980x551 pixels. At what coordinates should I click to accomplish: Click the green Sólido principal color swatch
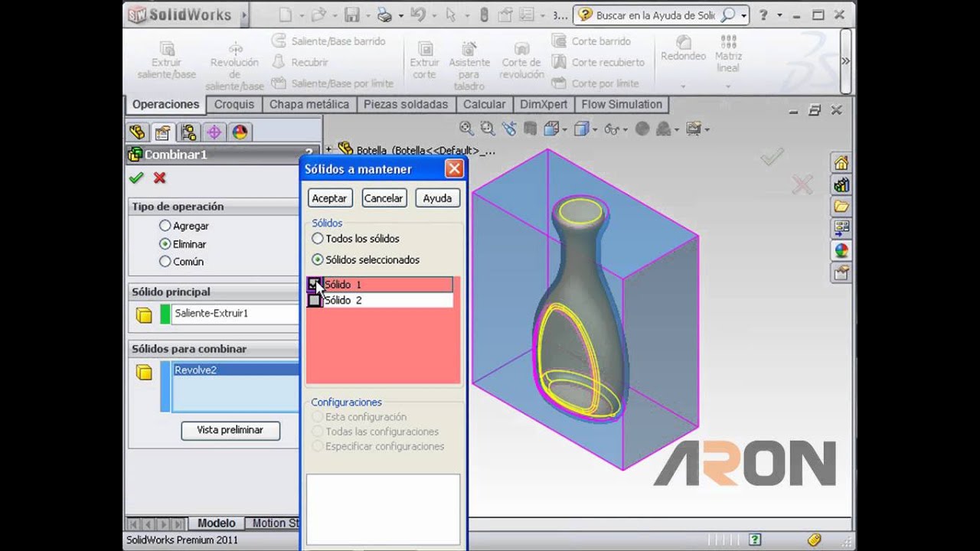165,314
